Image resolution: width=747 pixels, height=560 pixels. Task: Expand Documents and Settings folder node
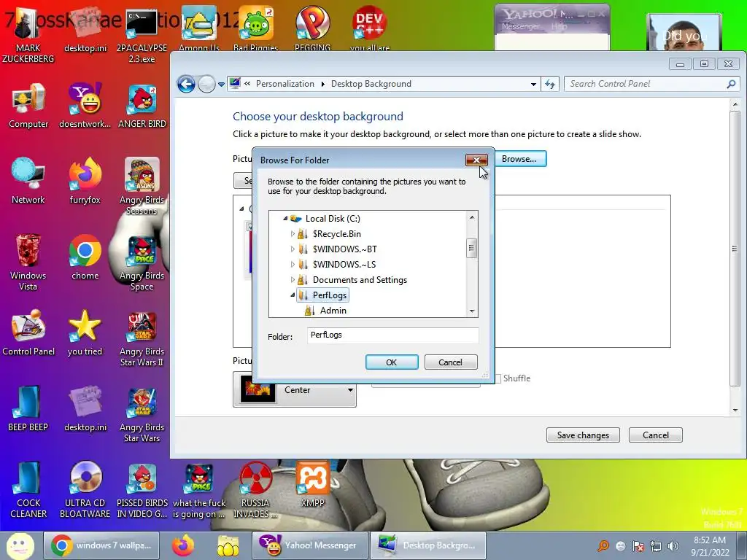(293, 279)
